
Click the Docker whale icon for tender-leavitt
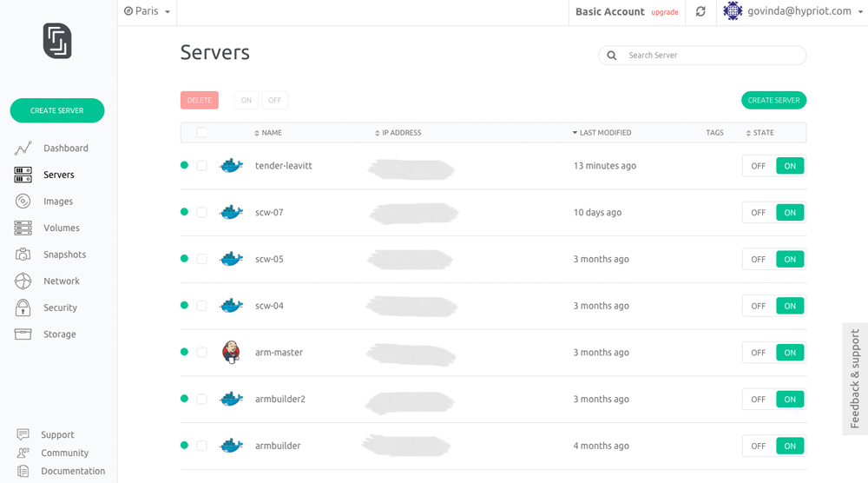(x=231, y=165)
